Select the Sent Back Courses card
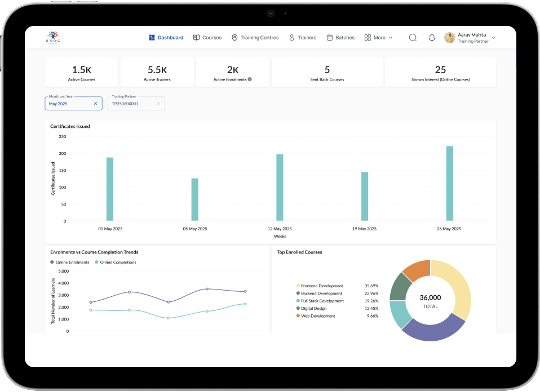Viewport: 540px width, 392px height. pyautogui.click(x=327, y=72)
